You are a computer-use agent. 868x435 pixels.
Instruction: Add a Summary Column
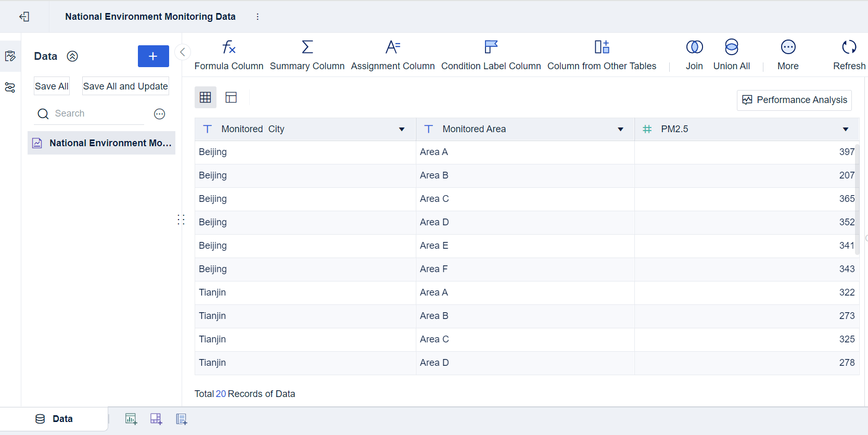coord(307,47)
